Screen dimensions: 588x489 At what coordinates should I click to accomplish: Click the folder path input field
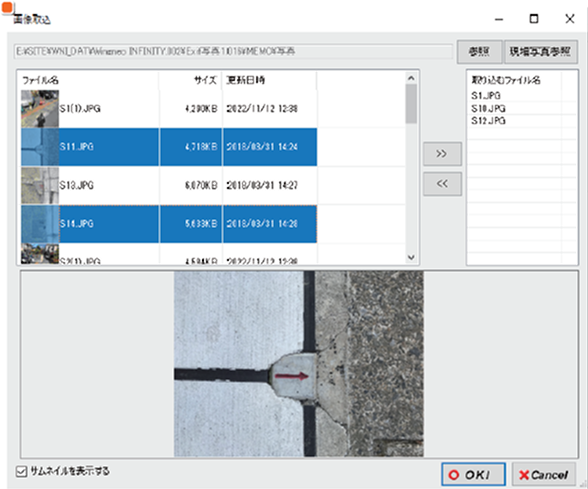(x=233, y=51)
